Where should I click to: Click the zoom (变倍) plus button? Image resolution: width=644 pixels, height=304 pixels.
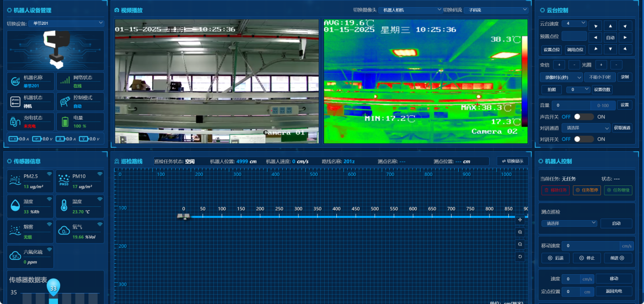click(x=559, y=65)
